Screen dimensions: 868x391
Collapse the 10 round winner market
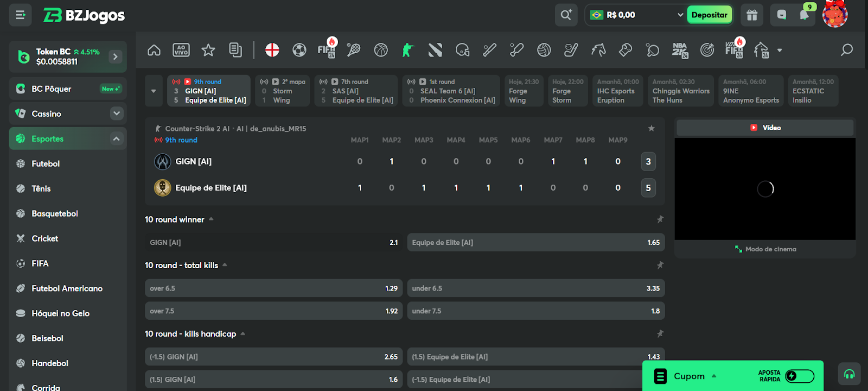point(211,219)
